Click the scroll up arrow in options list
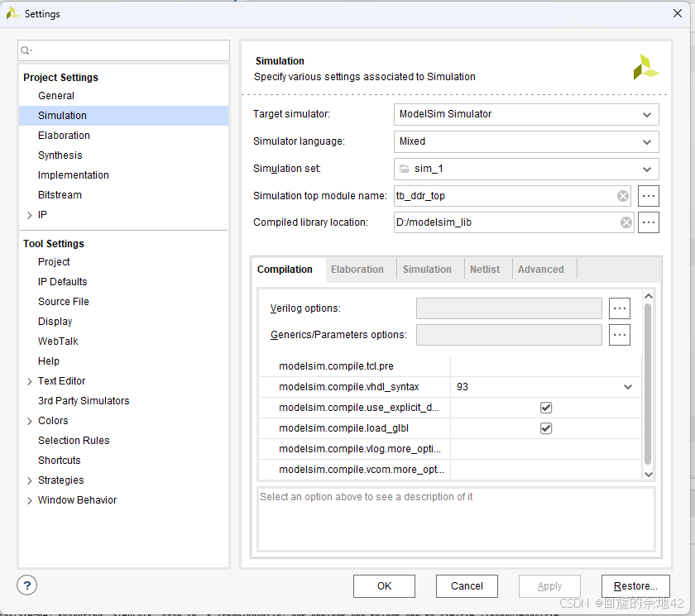Viewport: 695px width, 616px height. (649, 296)
